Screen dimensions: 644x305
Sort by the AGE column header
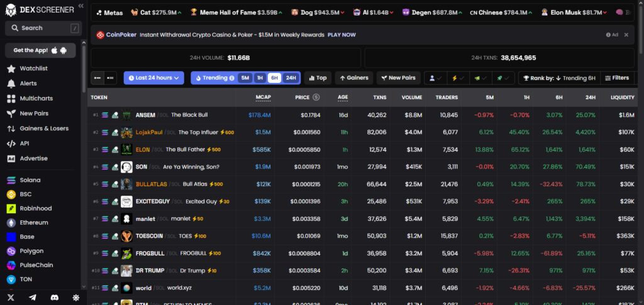pos(343,97)
